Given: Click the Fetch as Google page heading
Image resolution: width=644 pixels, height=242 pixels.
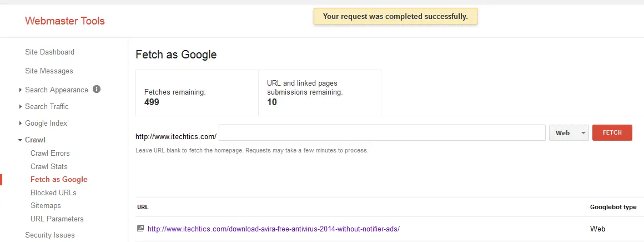Looking at the screenshot, I should point(176,55).
